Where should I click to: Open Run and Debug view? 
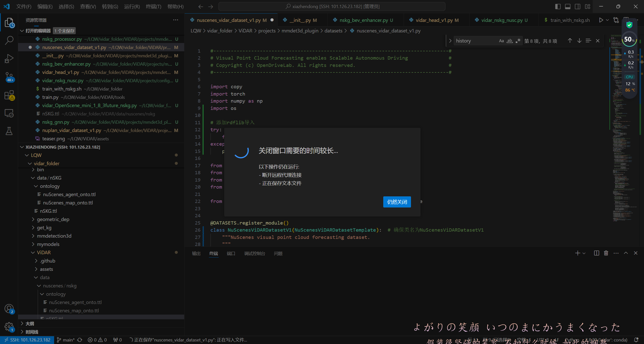9,59
